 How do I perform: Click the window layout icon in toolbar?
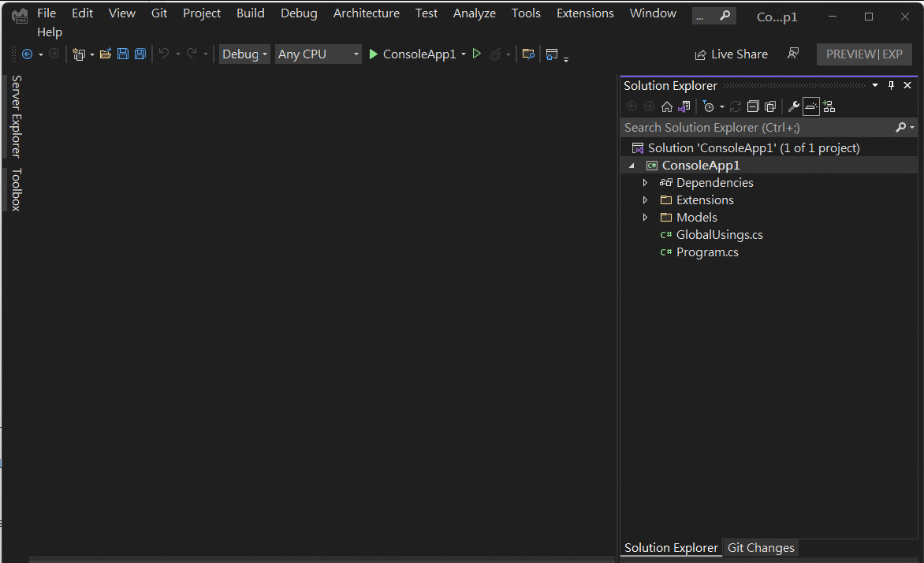pos(552,54)
